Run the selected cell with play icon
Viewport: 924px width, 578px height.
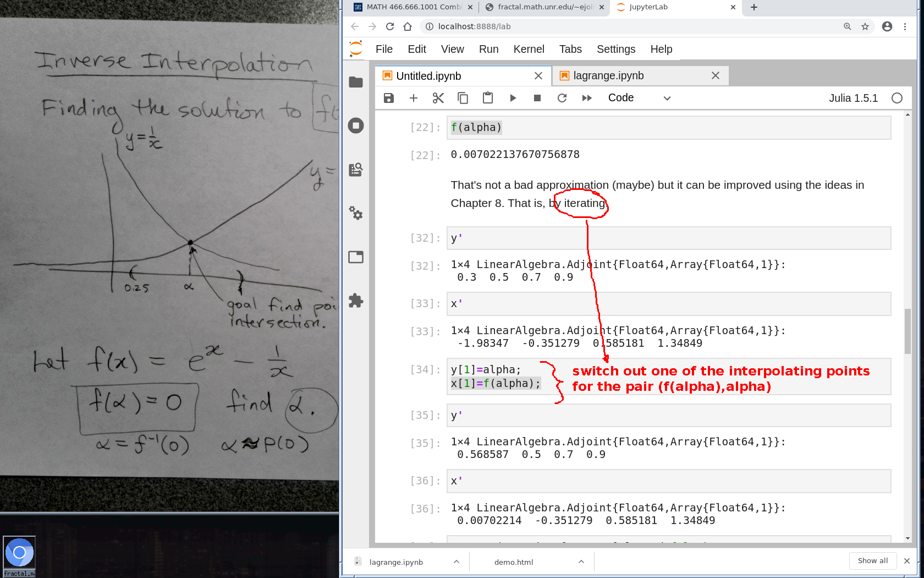(x=513, y=98)
